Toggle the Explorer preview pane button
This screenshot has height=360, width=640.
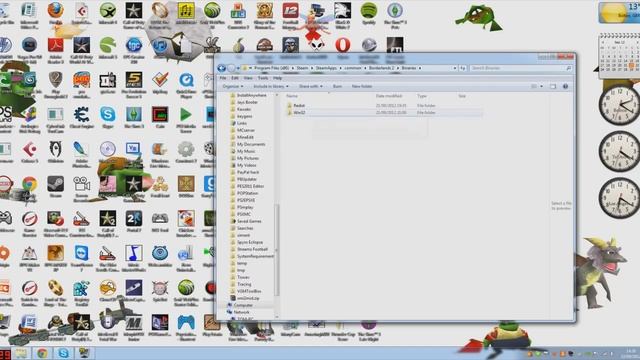click(553, 87)
